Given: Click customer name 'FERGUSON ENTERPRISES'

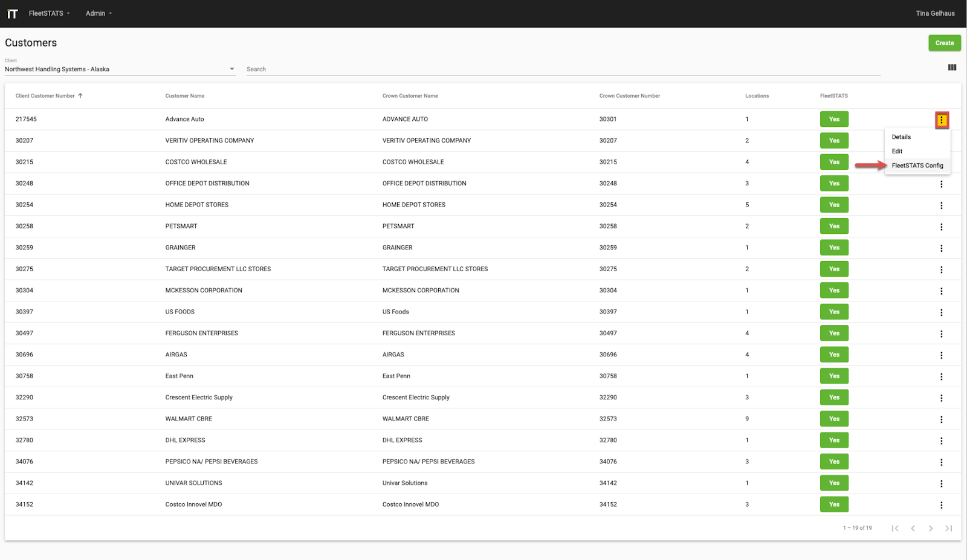Looking at the screenshot, I should [202, 333].
